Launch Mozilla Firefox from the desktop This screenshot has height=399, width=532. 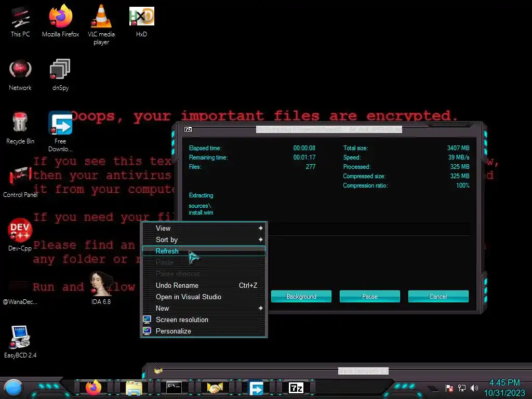click(60, 21)
